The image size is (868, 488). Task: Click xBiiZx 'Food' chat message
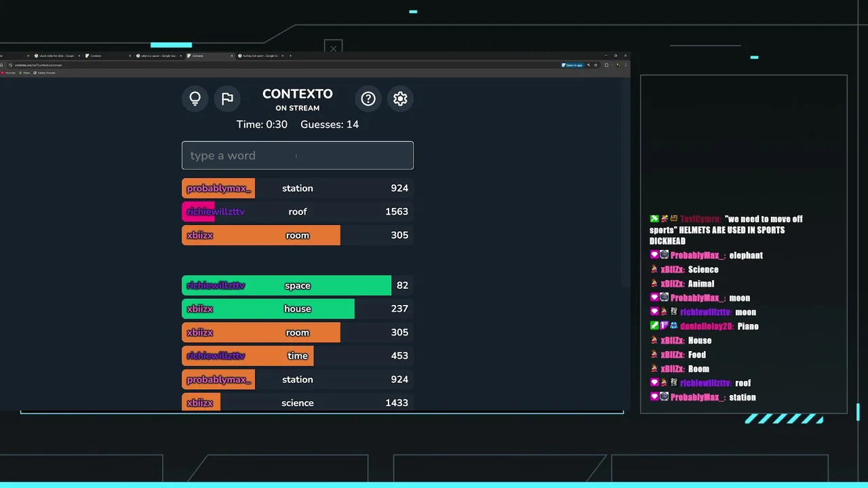pyautogui.click(x=677, y=355)
